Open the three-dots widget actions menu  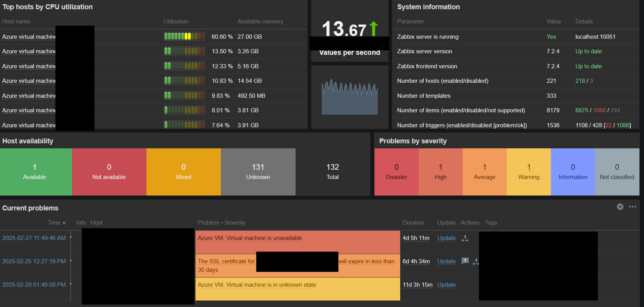[x=632, y=207]
